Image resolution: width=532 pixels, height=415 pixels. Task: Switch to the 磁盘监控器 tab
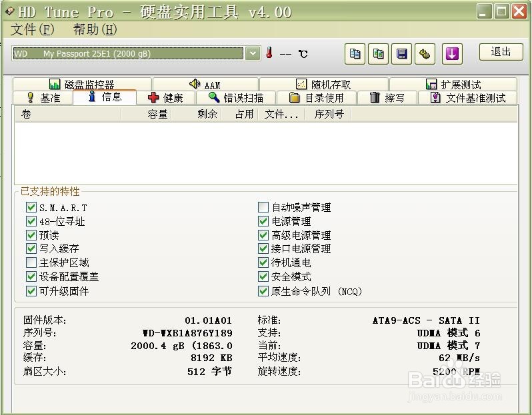[82, 84]
